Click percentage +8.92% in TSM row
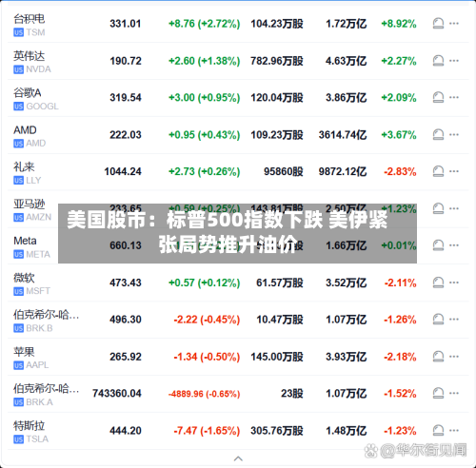This screenshot has height=468, width=476. pos(399,24)
